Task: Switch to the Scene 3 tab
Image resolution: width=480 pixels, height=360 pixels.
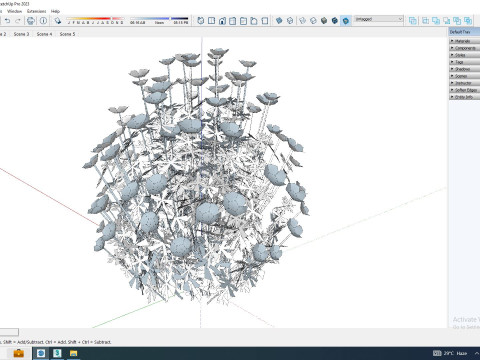Action: 21,34
